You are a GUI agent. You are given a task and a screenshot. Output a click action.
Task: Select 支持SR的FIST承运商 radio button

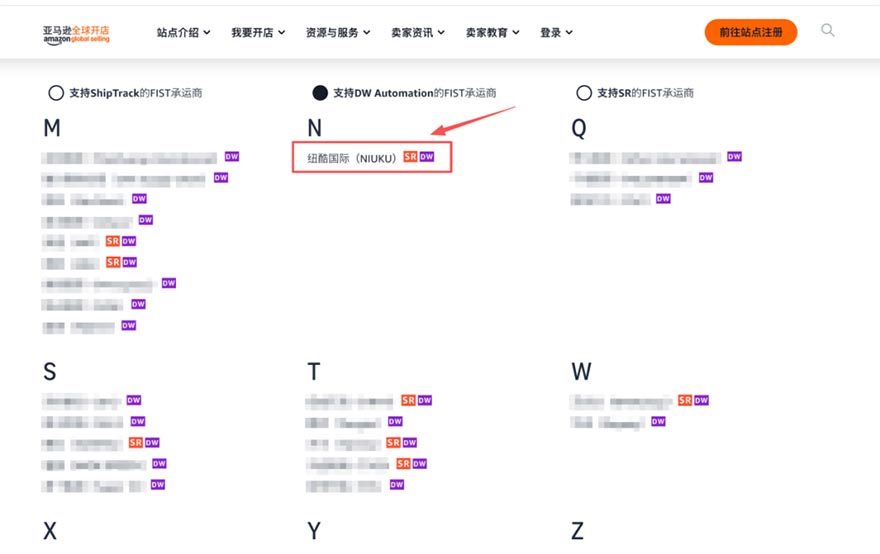584,93
